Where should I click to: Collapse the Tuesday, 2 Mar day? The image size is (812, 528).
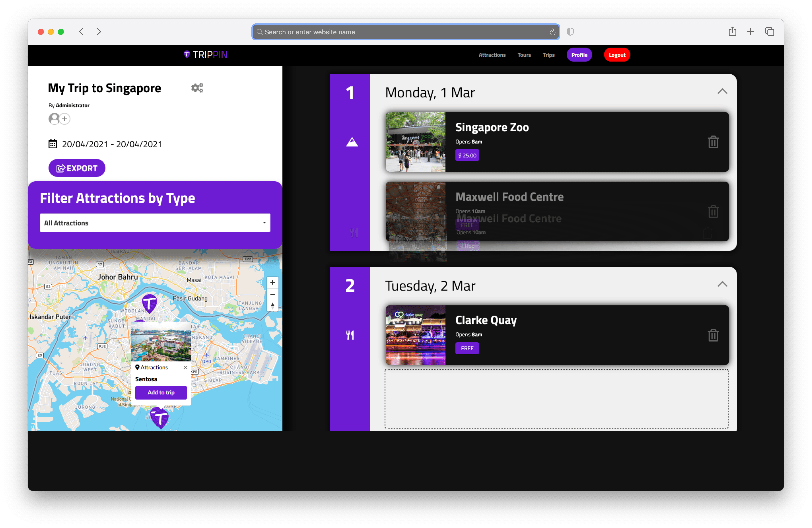tap(722, 284)
